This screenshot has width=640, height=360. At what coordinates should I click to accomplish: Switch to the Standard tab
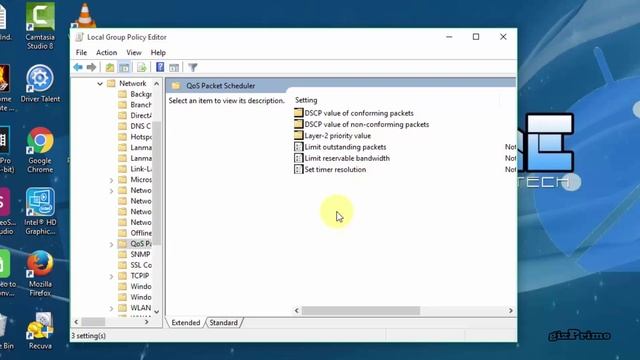[x=223, y=322]
